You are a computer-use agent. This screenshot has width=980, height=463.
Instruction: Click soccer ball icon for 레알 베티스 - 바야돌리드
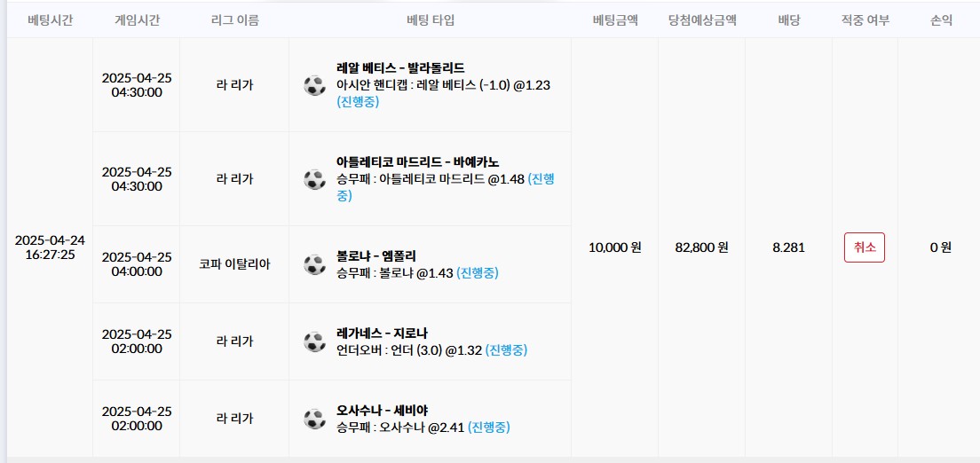click(x=314, y=85)
